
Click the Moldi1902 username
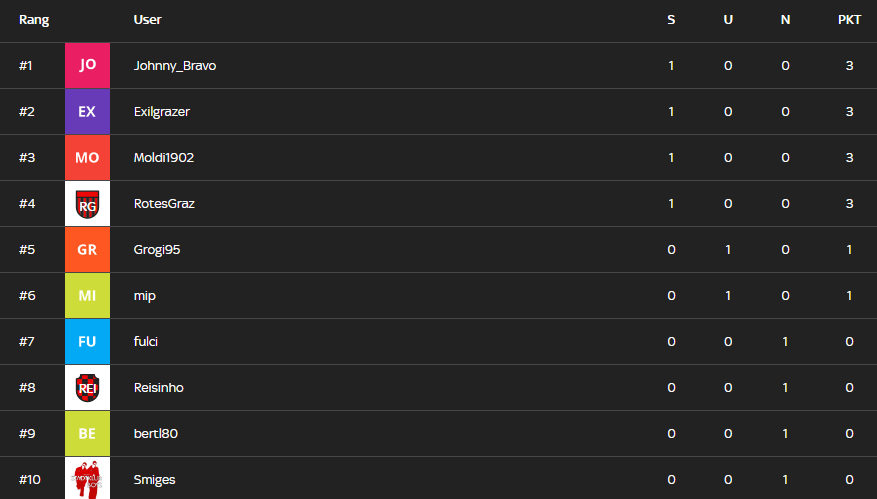(x=164, y=157)
